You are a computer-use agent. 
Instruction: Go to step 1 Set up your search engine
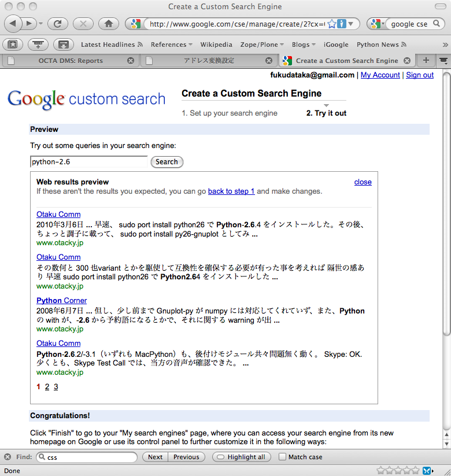[x=230, y=113]
